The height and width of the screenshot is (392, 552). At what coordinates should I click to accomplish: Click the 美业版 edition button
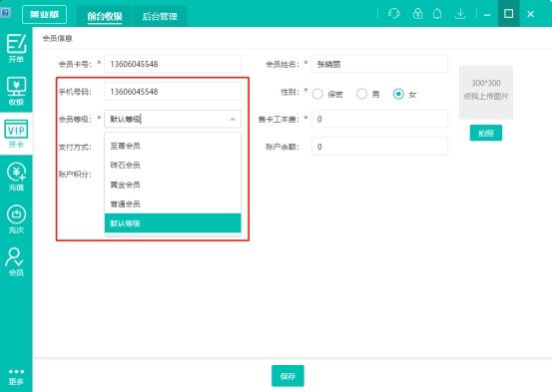44,14
